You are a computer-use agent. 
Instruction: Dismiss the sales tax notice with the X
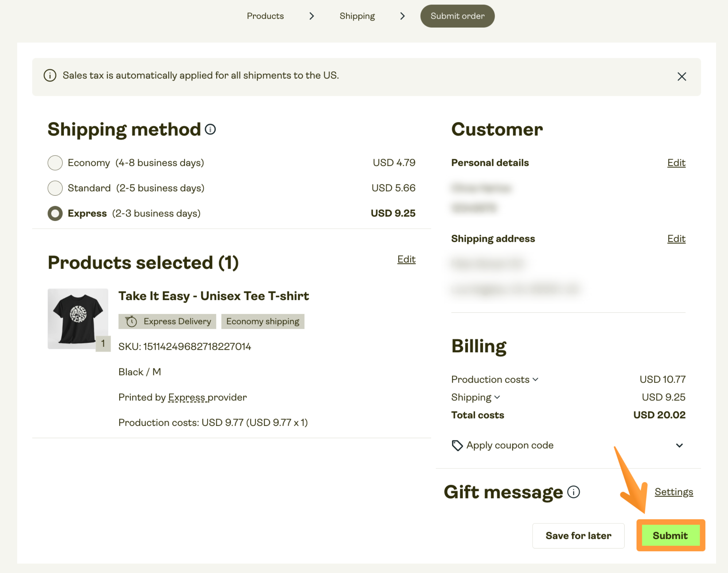point(682,76)
